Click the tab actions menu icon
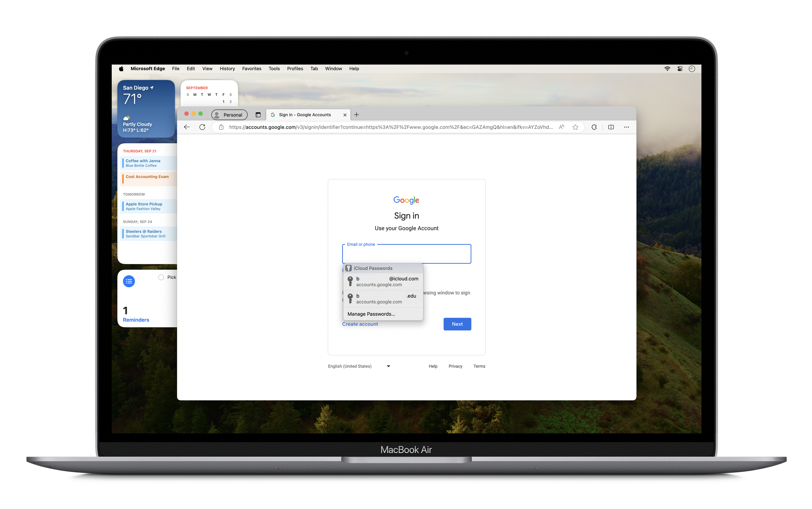Screen dimensions: 812x509 pos(258,115)
